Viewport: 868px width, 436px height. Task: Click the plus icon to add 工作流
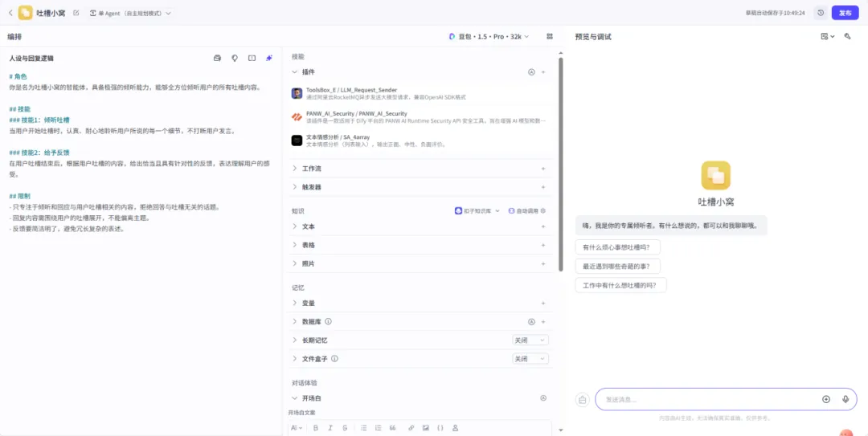coord(543,169)
